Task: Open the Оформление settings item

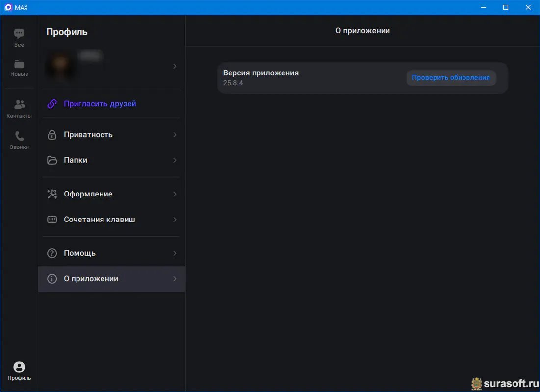Action: tap(112, 194)
